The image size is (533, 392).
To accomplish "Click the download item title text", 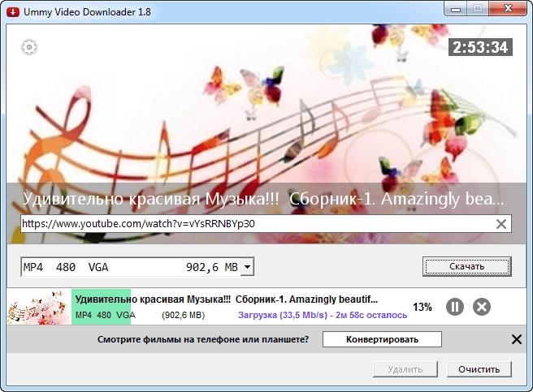I will click(227, 299).
